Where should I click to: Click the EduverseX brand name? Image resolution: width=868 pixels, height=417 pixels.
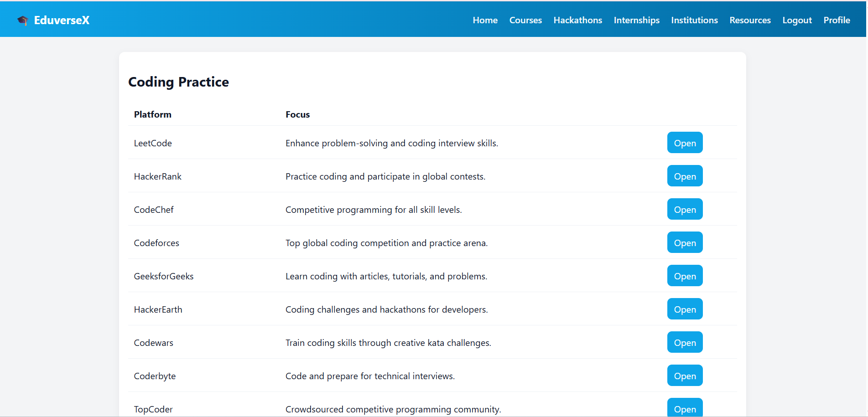[x=62, y=20]
